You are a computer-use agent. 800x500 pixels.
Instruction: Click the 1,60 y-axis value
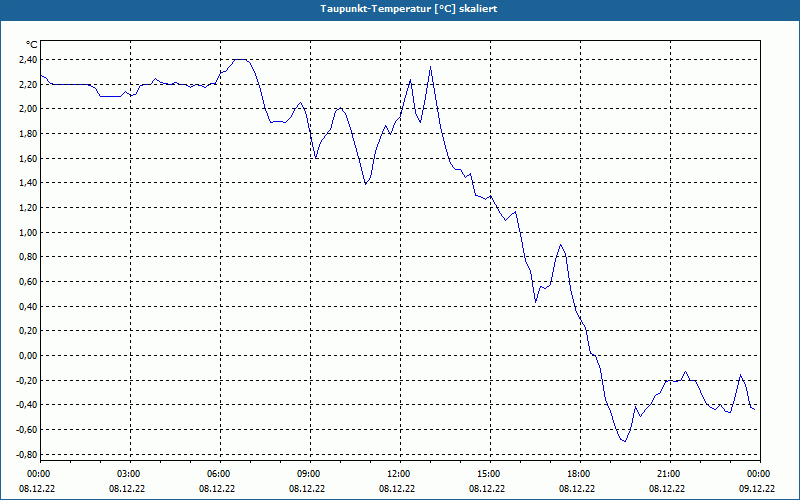pyautogui.click(x=27, y=158)
